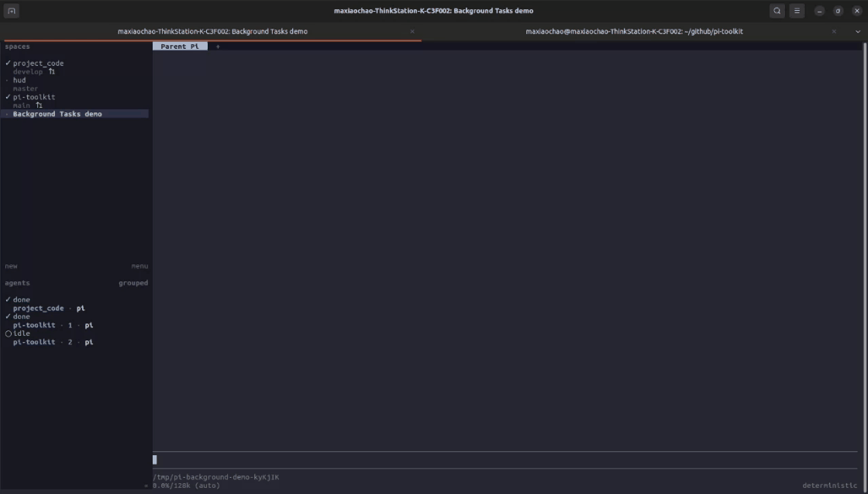This screenshot has width=868, height=494.
Task: Select the project_code space
Action: [38, 63]
